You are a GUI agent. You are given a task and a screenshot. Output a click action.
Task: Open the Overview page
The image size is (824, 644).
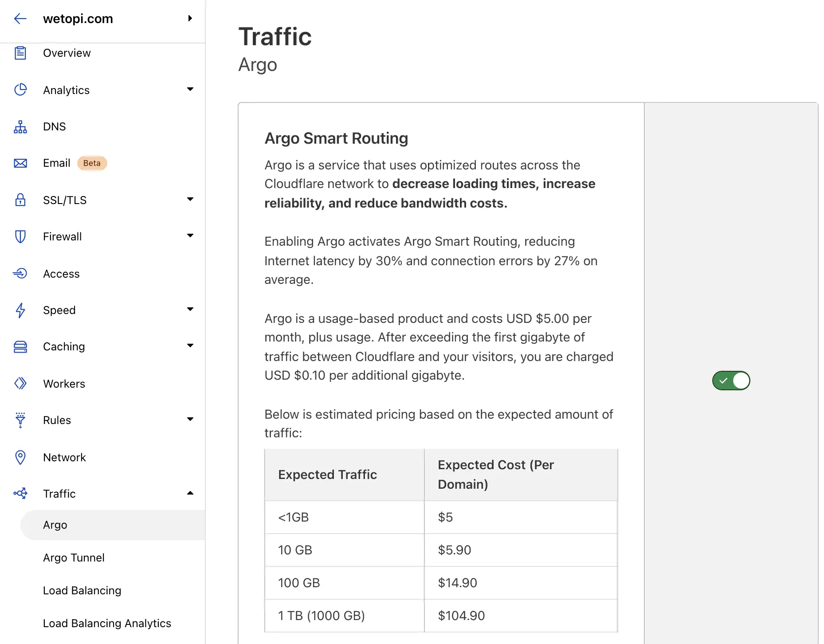click(x=67, y=53)
